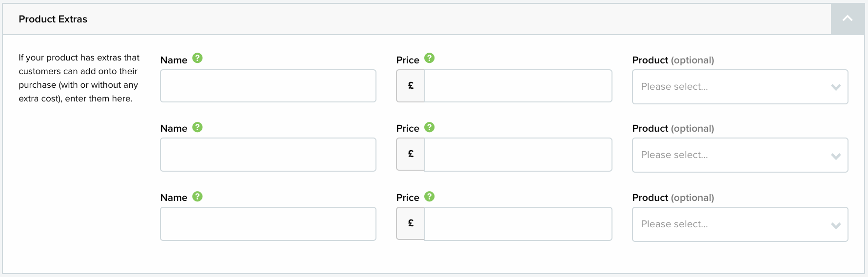
Task: Click the pound symbol in third Price row
Action: 411,223
